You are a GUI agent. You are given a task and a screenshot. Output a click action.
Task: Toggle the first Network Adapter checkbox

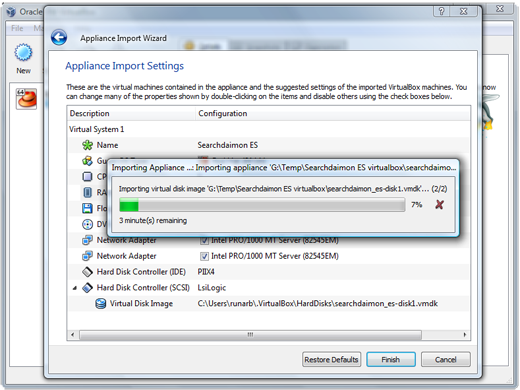pyautogui.click(x=204, y=240)
